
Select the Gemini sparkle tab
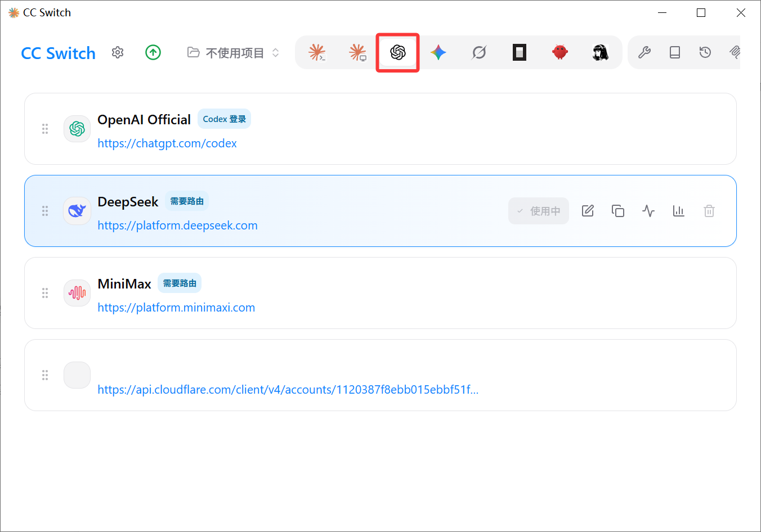tap(438, 52)
